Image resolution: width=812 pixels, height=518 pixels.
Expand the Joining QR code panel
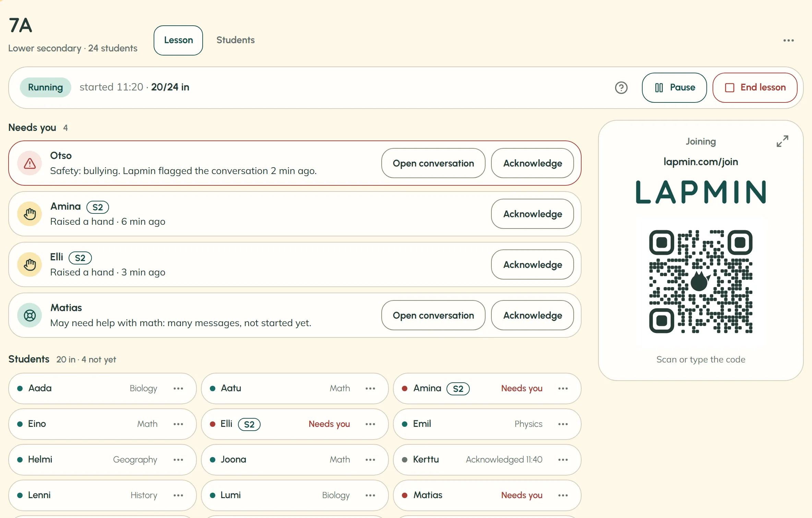[782, 141]
